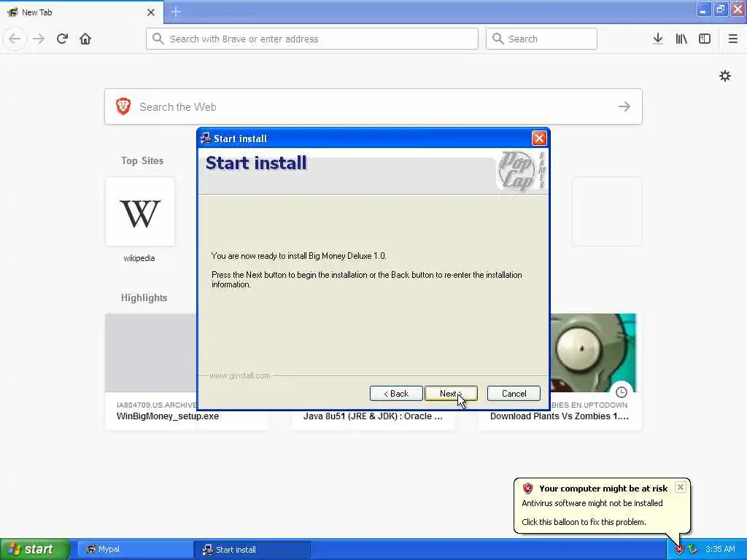Click the Highlights heading
The width and height of the screenshot is (747, 560).
144,297
